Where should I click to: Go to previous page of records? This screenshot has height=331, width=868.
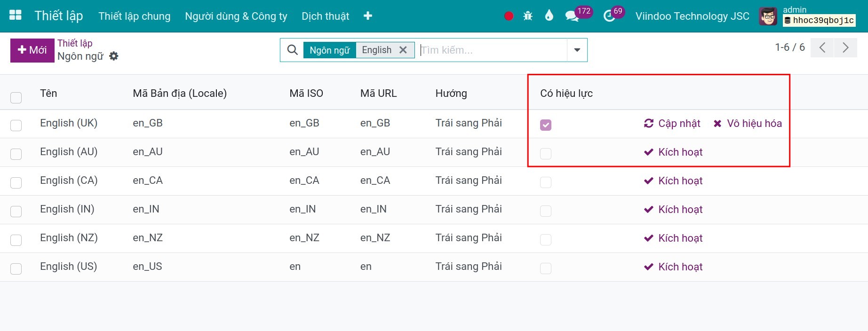point(822,47)
